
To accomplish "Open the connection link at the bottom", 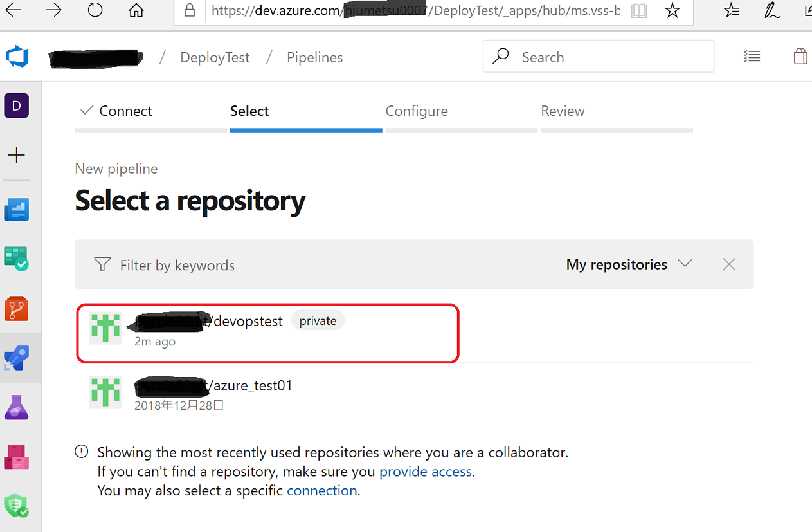I will [x=321, y=490].
